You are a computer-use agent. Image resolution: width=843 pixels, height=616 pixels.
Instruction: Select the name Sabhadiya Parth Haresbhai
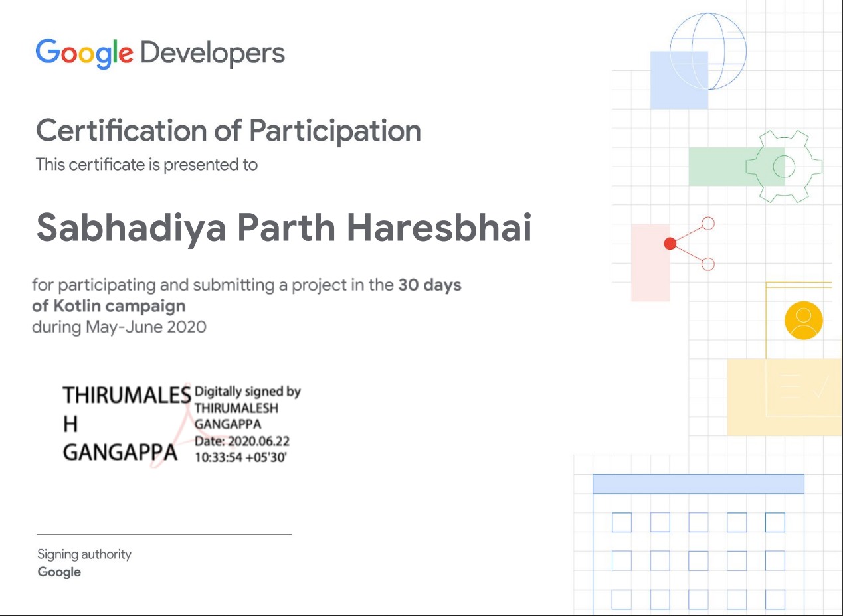284,228
